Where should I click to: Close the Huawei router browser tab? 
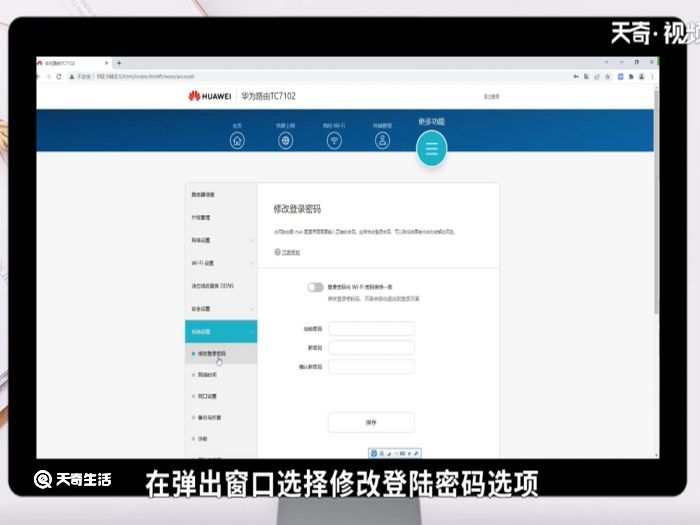[107, 63]
